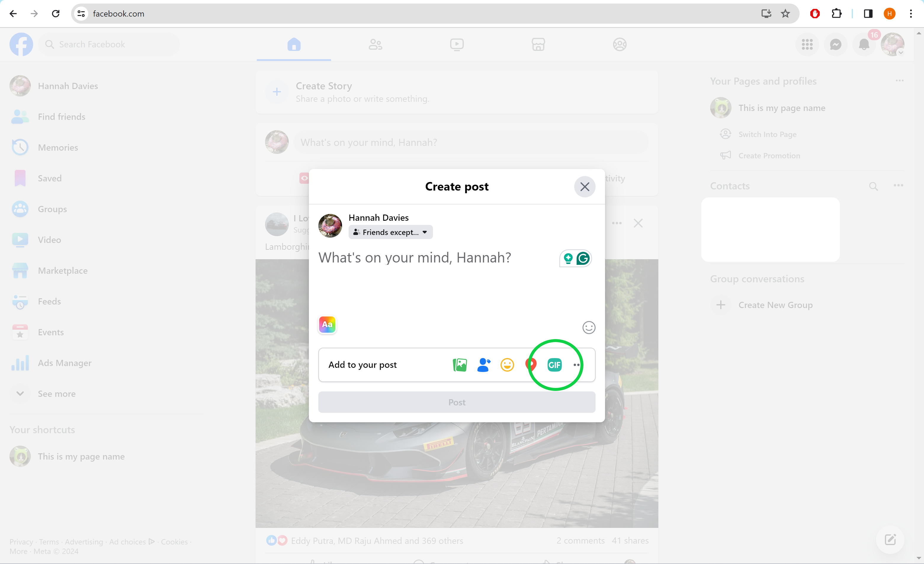Open Chrome side panel
Screen dimensions: 924x564
pos(868,14)
